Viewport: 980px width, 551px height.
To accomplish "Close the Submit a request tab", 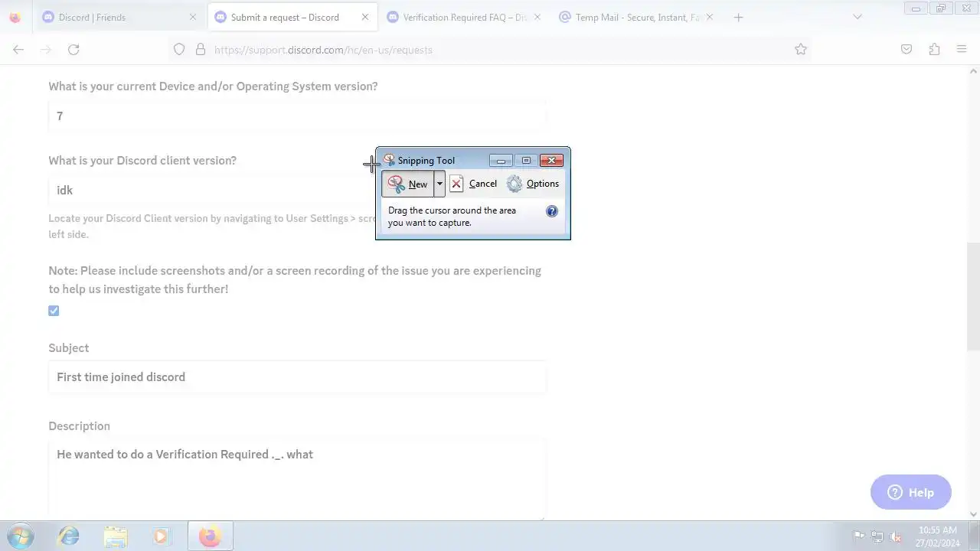I will point(365,17).
